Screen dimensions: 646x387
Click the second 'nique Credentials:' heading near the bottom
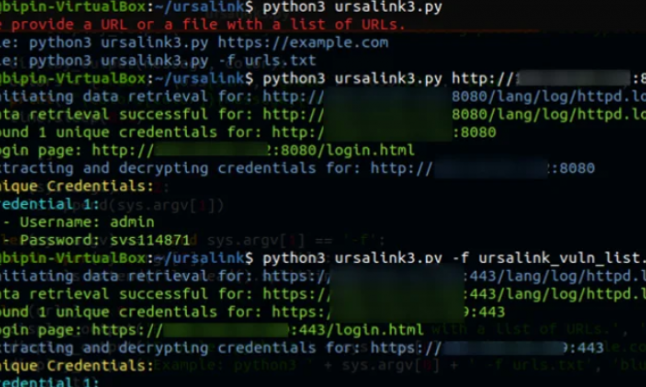(x=77, y=366)
